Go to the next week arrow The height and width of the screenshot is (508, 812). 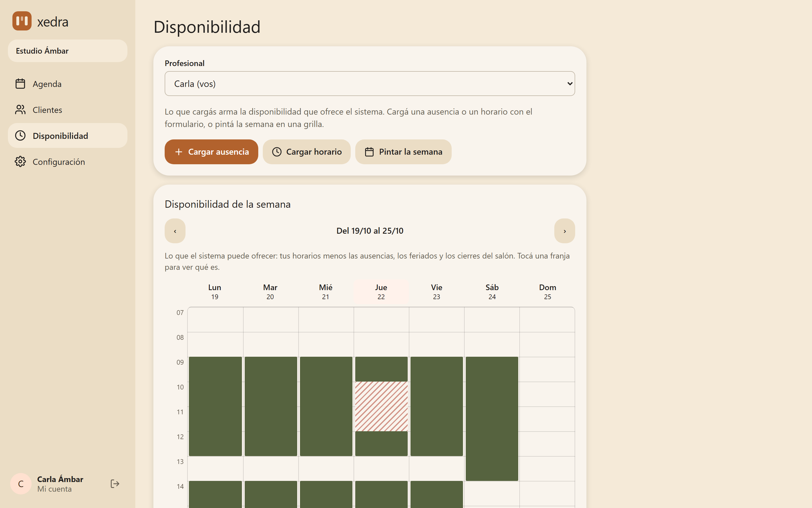point(564,231)
